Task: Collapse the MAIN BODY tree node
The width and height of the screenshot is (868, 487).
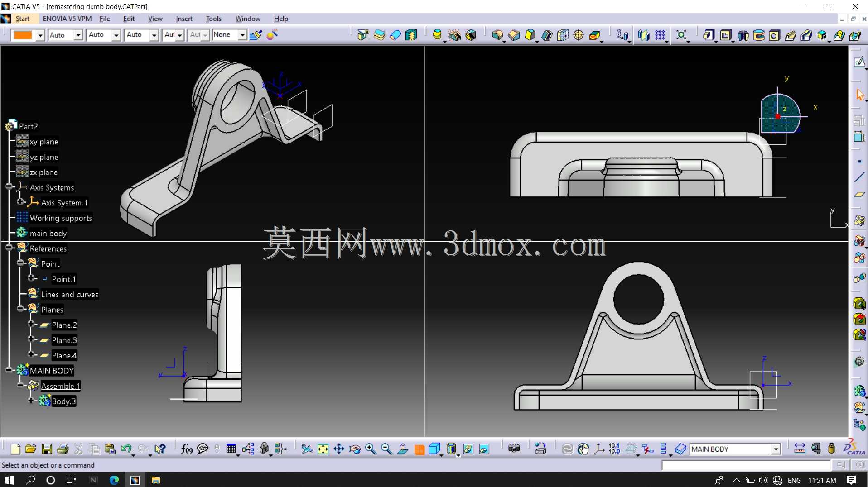Action: point(9,369)
